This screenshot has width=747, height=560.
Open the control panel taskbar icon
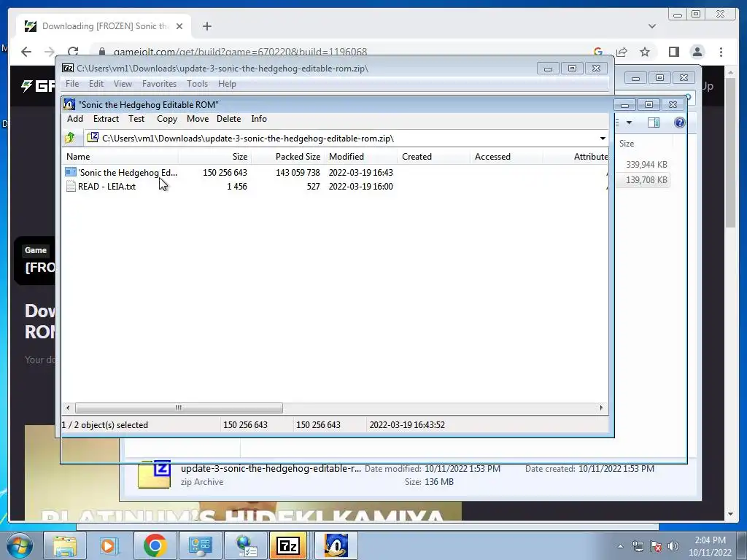coord(200,545)
